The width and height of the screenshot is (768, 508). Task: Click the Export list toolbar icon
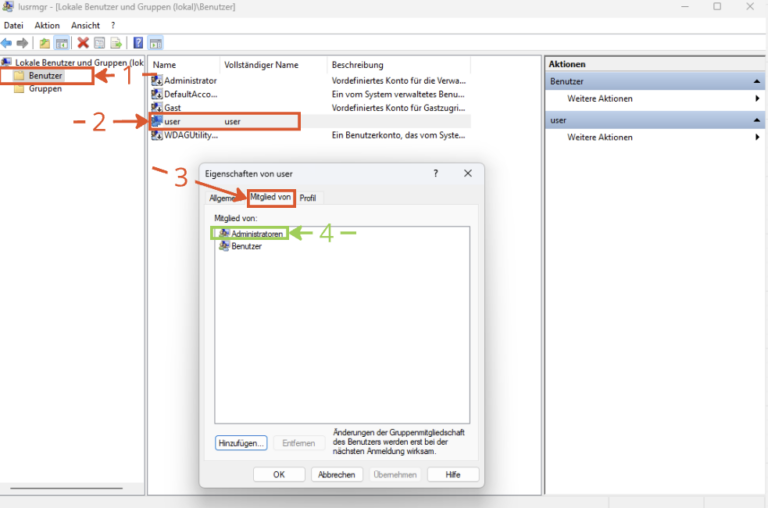click(116, 43)
